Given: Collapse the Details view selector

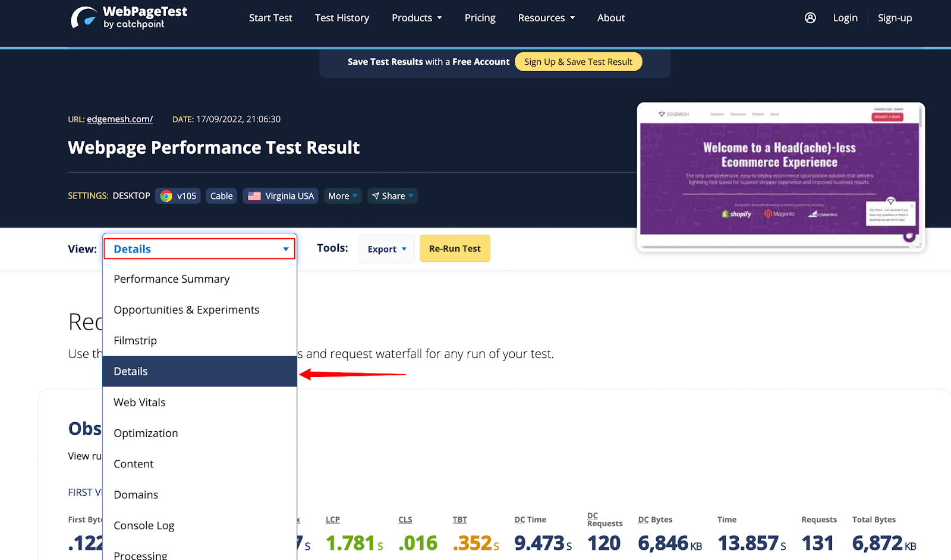Looking at the screenshot, I should [199, 249].
